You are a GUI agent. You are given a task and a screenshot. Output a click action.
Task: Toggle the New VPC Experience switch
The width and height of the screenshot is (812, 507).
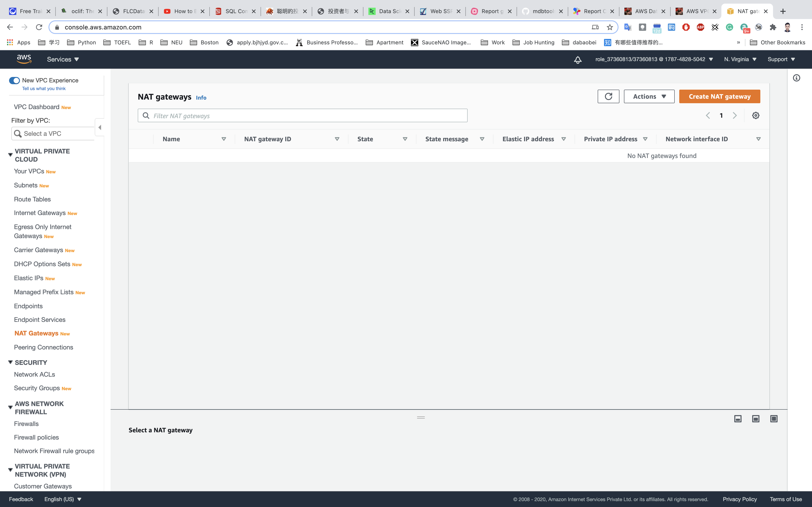14,81
